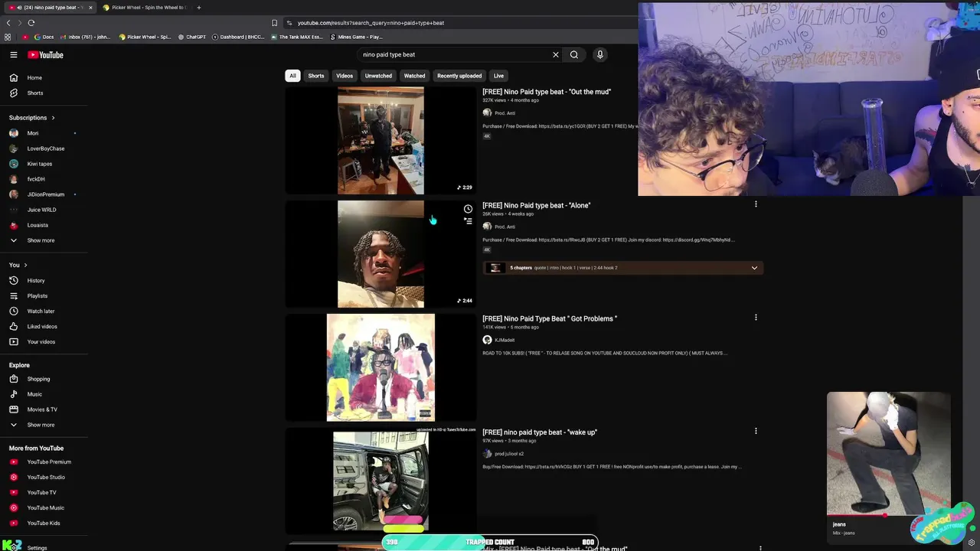
Task: Clear the search box text
Action: click(x=556, y=54)
